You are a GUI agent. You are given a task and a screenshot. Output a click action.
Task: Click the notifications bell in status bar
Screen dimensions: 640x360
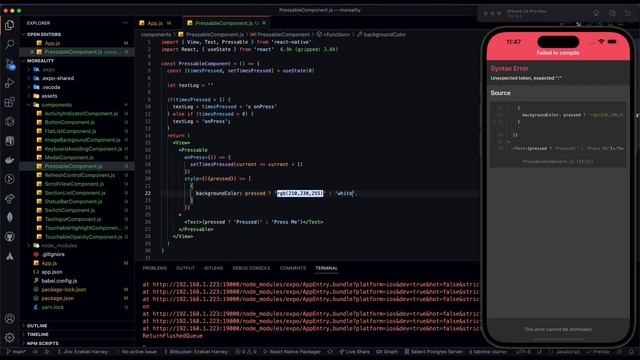pyautogui.click(x=631, y=351)
